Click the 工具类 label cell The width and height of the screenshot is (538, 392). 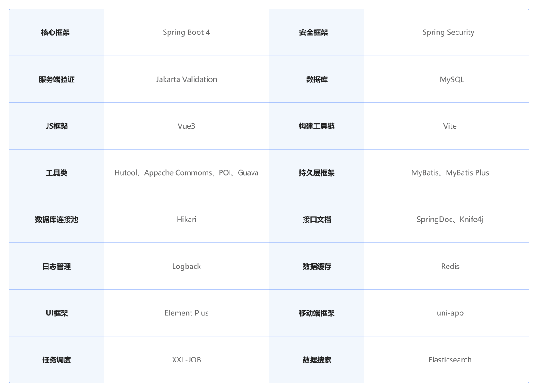56,172
